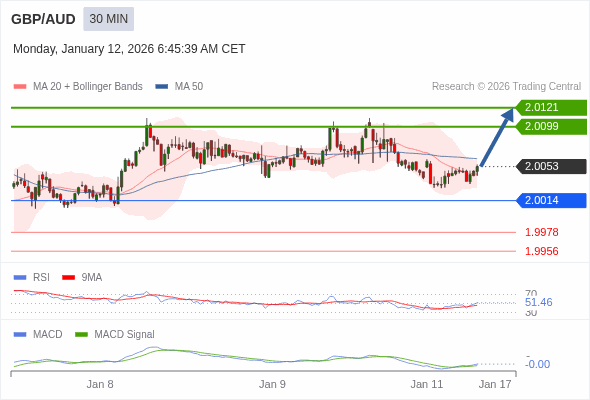The height and width of the screenshot is (400, 590).
Task: Click the MACD legend label
Action: [48, 334]
